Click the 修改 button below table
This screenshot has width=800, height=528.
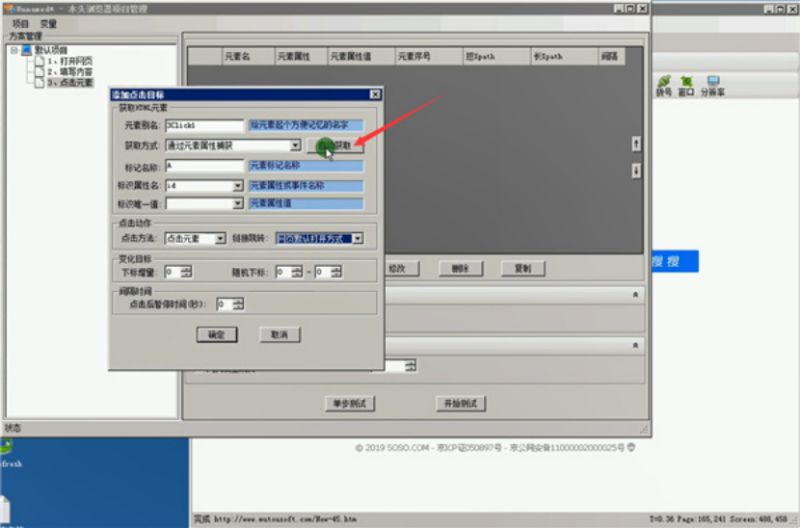[401, 268]
